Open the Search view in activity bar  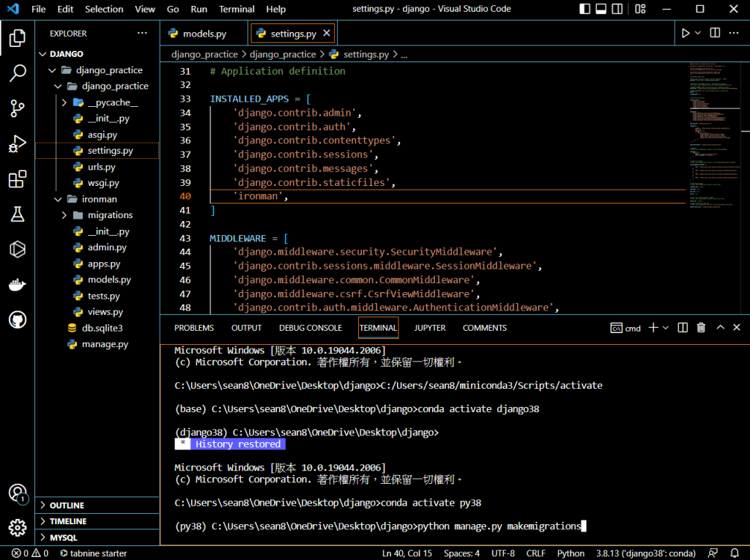18,73
